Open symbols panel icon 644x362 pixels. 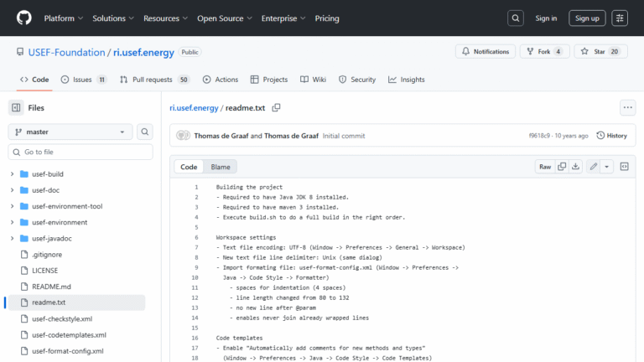pyautogui.click(x=625, y=167)
